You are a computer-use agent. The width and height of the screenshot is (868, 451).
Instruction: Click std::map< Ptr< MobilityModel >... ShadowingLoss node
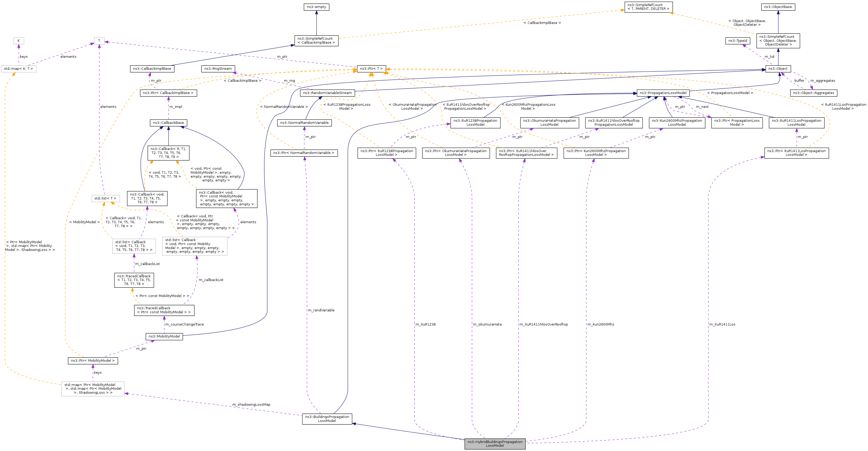[x=93, y=389]
